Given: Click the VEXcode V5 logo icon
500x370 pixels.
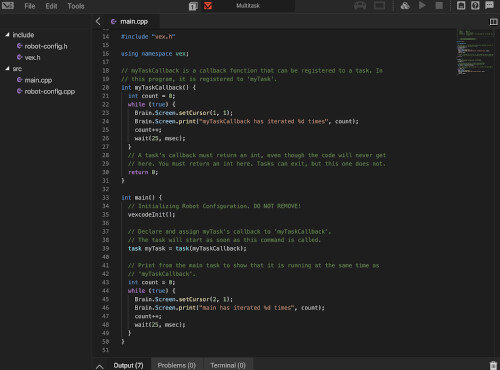Looking at the screenshot, I should coord(8,5).
